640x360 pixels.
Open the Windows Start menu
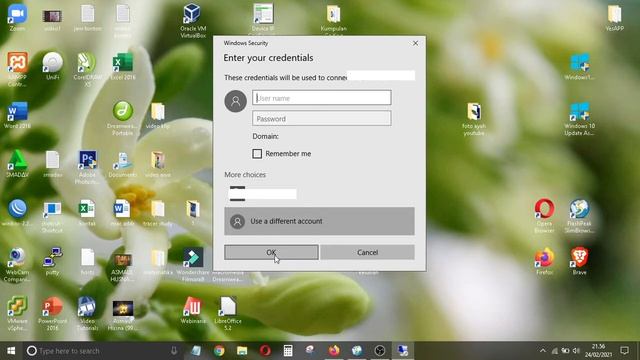pyautogui.click(x=11, y=351)
